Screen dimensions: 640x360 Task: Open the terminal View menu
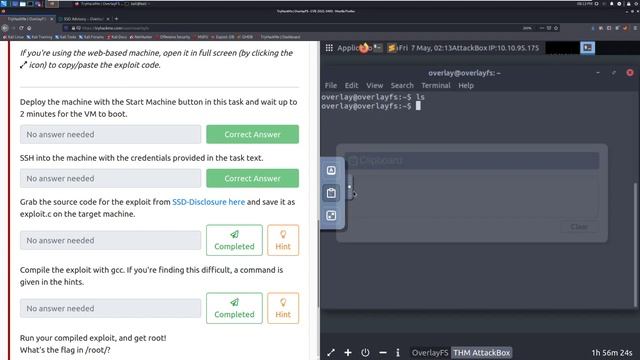coord(375,85)
